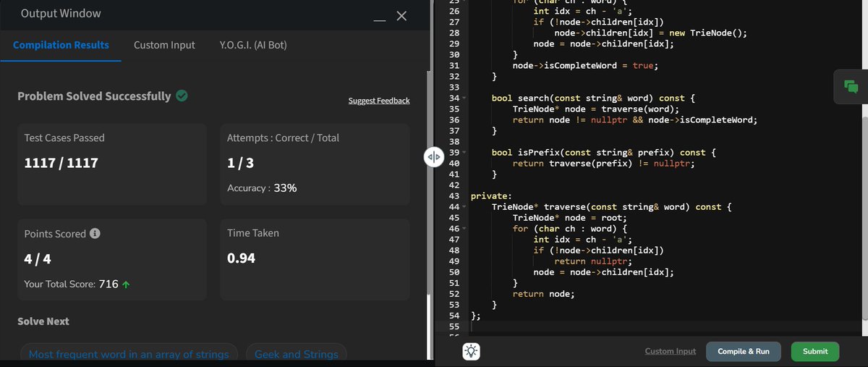Minimize the Output Window panel
Viewport: 868px width, 367px height.
[379, 20]
